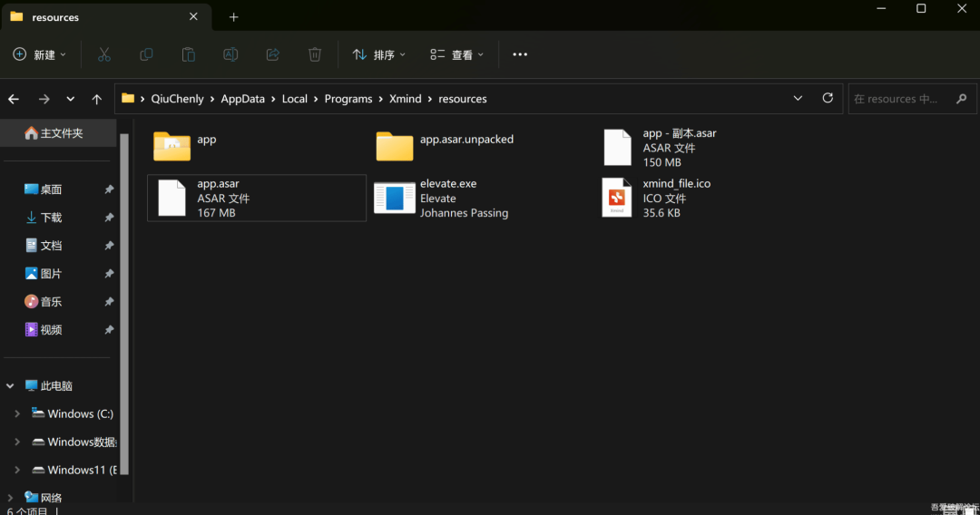Unpin 文档 using its pin icon
980x515 pixels.
tap(109, 246)
